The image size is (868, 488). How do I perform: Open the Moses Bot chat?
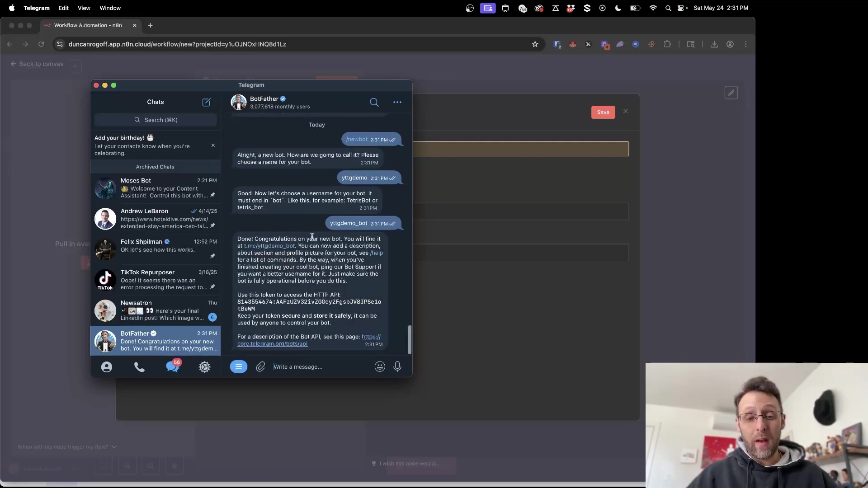[156, 188]
